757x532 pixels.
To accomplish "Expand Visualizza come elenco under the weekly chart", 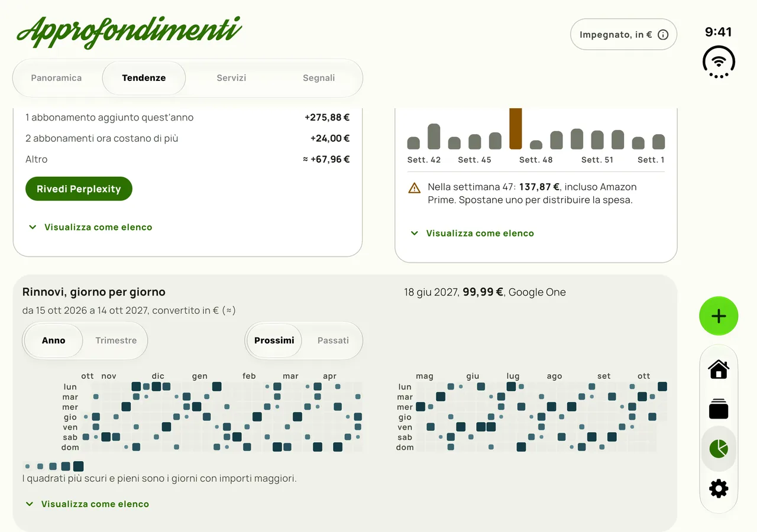I will click(473, 233).
